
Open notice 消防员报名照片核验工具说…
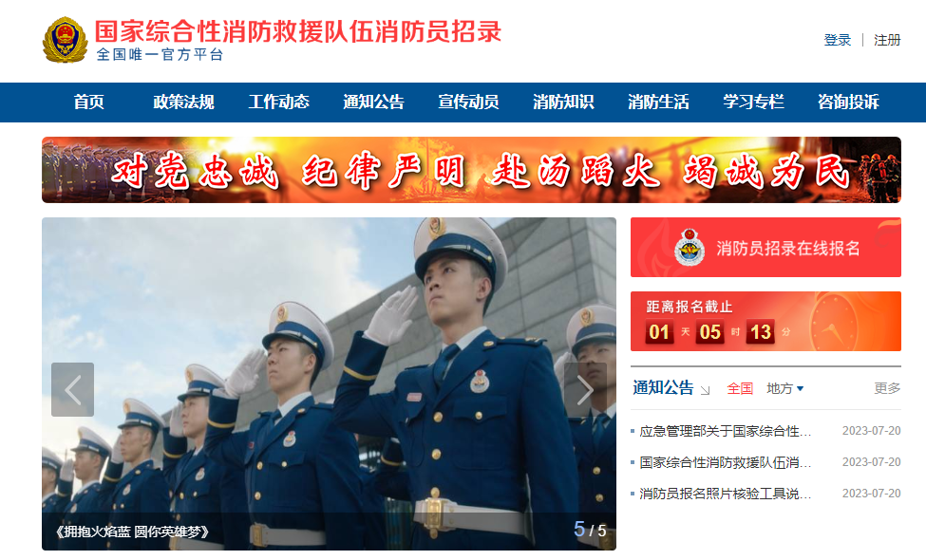[x=726, y=494]
